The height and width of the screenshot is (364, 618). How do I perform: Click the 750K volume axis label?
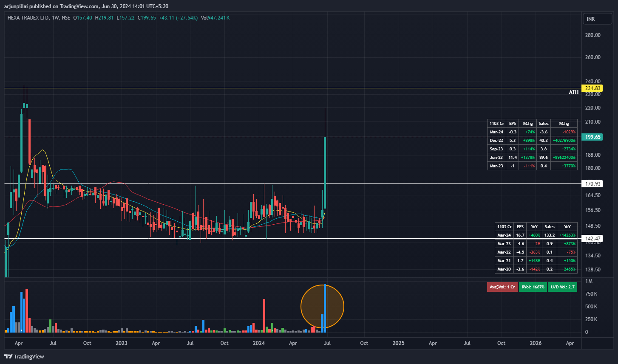pos(591,294)
